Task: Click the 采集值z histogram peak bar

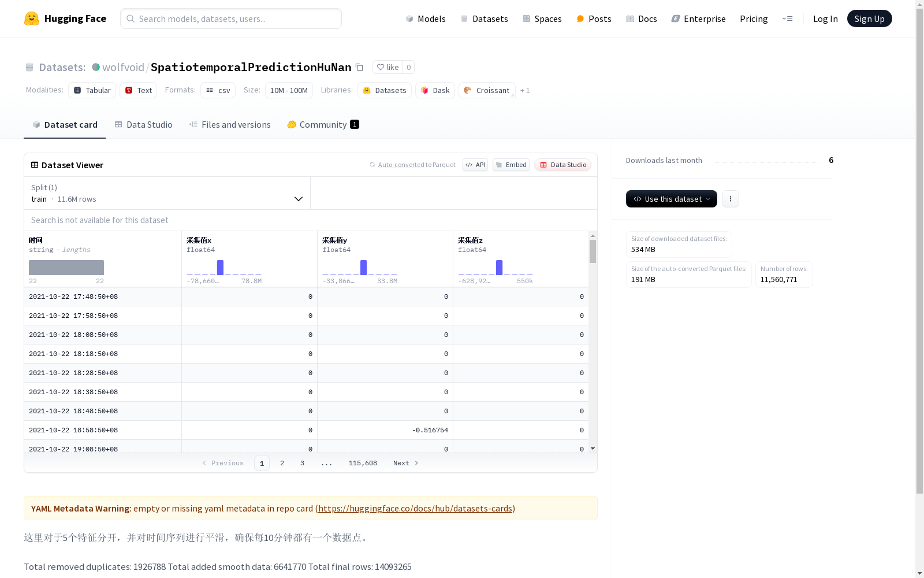Action: (x=499, y=268)
